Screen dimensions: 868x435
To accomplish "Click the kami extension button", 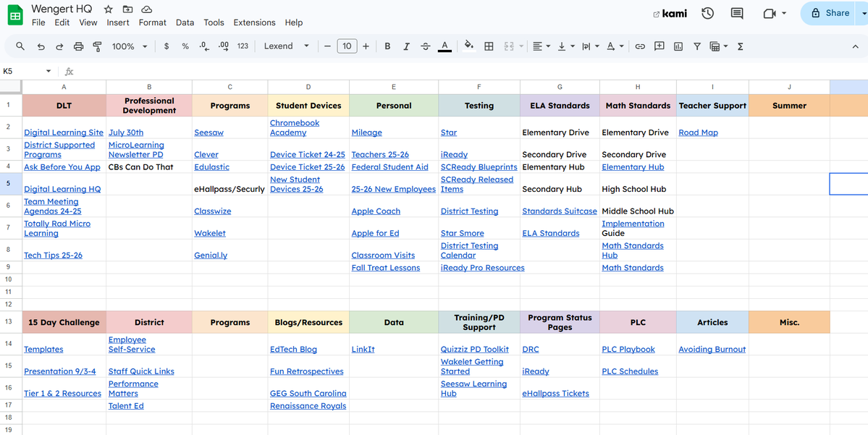I will pyautogui.click(x=670, y=14).
